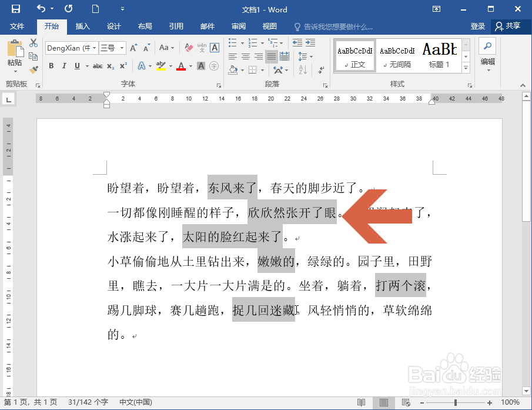Decrease paragraph indent
The height and width of the screenshot is (410, 532).
(x=297, y=43)
